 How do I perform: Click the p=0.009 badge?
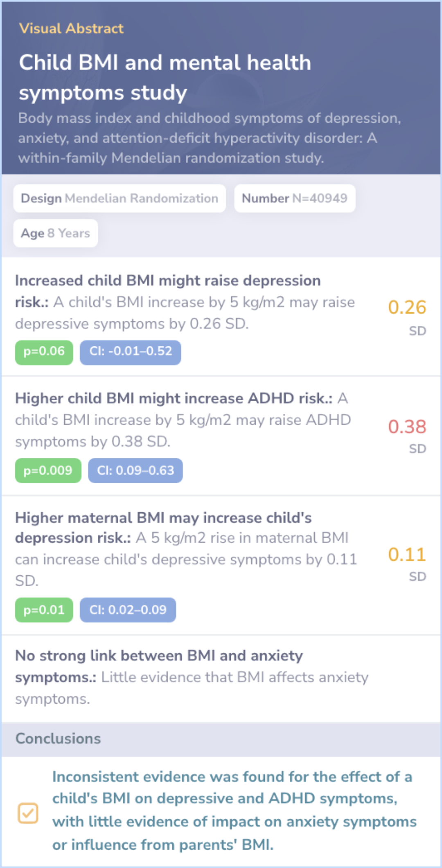tap(48, 471)
